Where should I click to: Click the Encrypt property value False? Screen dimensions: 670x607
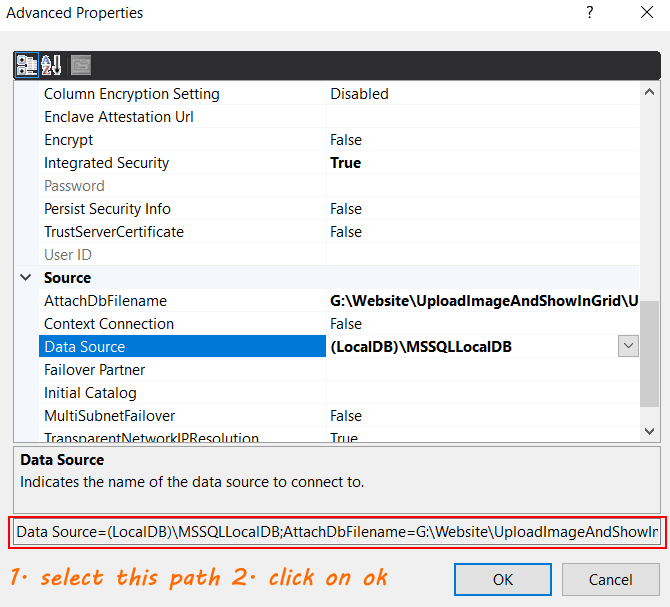tap(346, 140)
